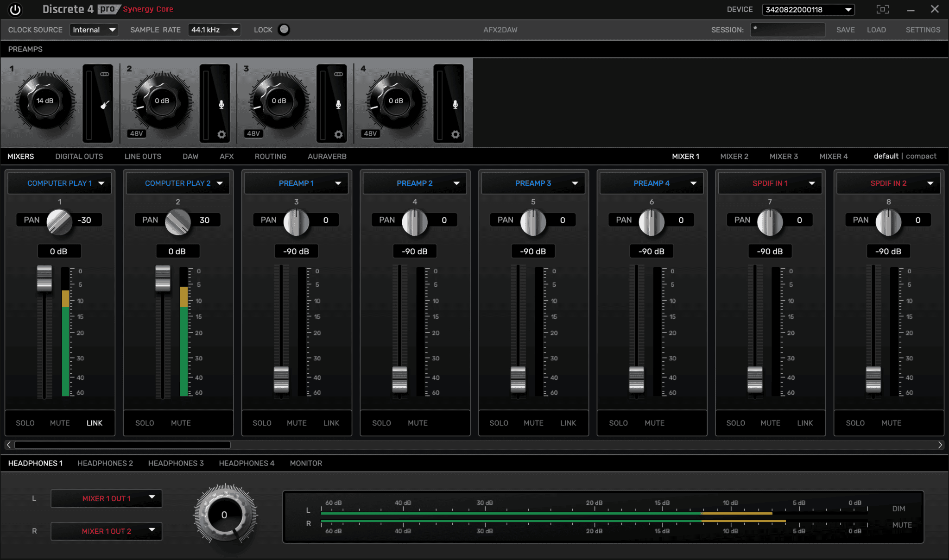Open preamp 2 settings via its gear icon
Viewport: 949px width, 560px height.
221,134
